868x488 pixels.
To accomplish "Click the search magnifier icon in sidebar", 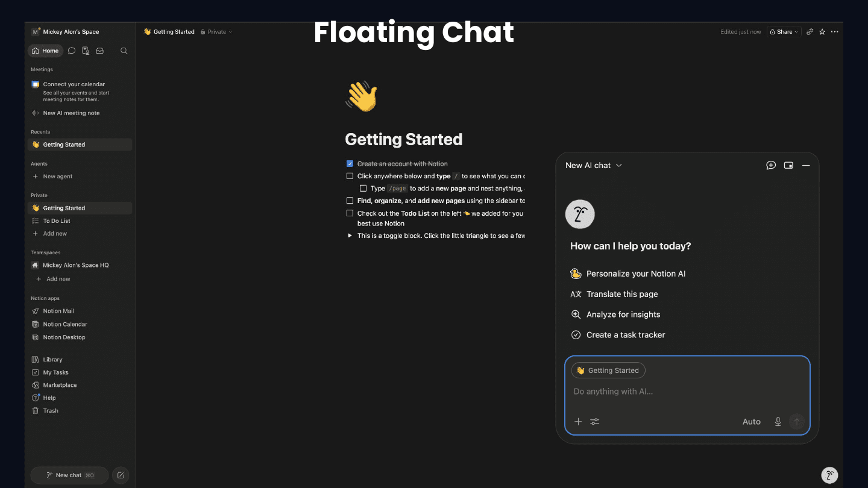I will click(x=124, y=51).
